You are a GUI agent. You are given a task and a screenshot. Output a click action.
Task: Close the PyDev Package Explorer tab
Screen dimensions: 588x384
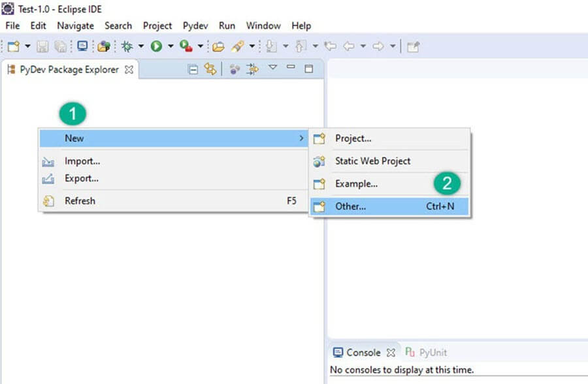(x=129, y=69)
